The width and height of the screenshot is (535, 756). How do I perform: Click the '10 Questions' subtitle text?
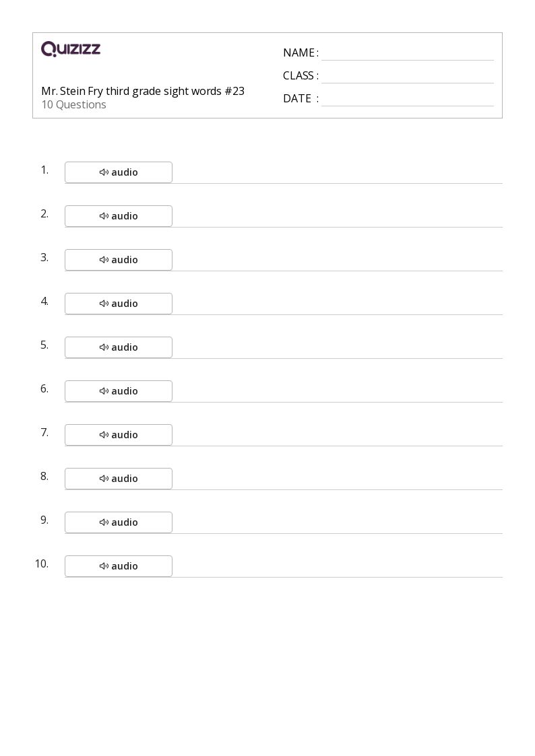(73, 104)
